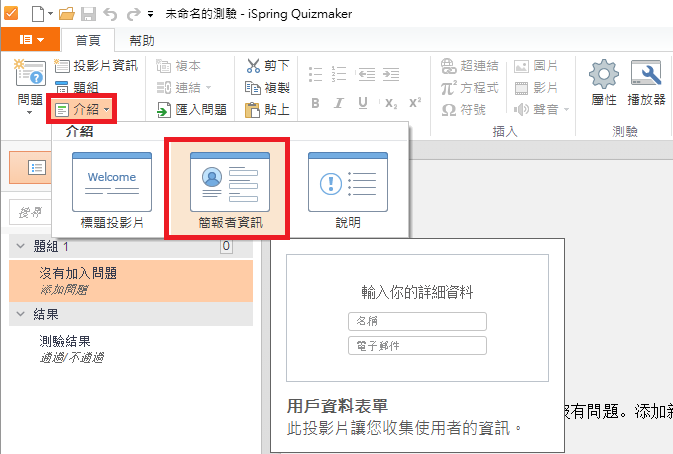The height and width of the screenshot is (454, 673).
Task: Select 沒有加入問題 row
Action: click(131, 281)
